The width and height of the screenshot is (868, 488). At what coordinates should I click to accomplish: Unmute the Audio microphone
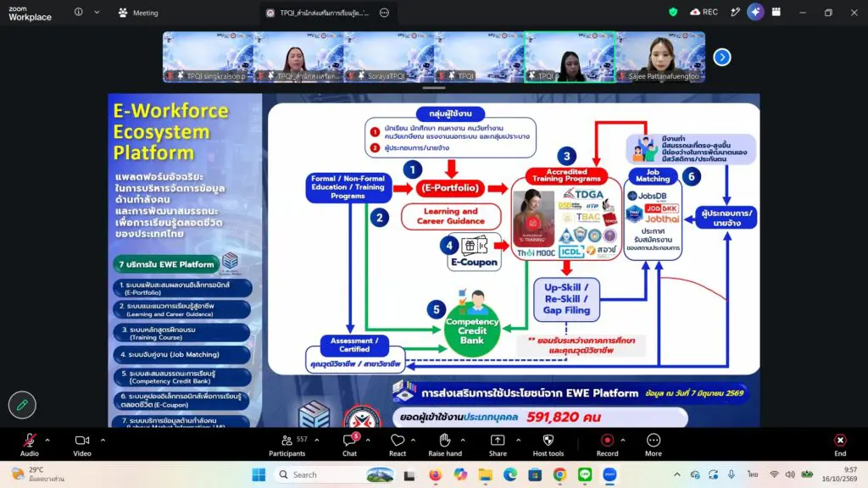click(x=30, y=445)
